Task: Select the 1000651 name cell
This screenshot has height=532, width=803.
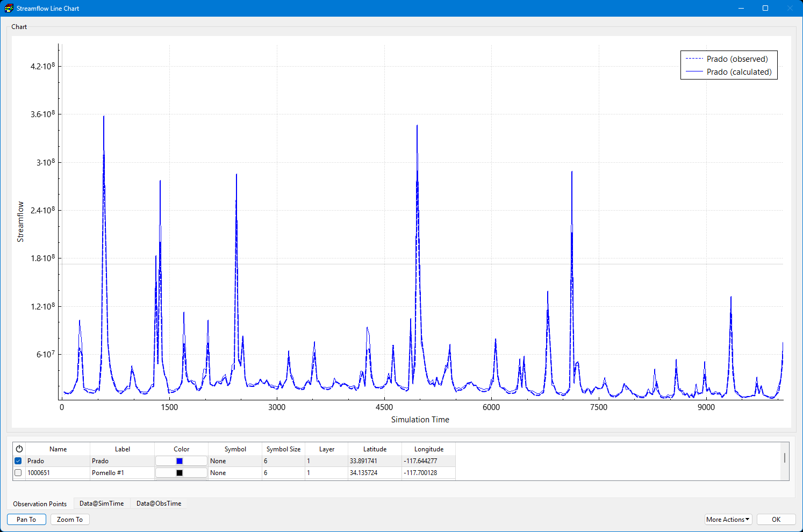Action: (58, 473)
